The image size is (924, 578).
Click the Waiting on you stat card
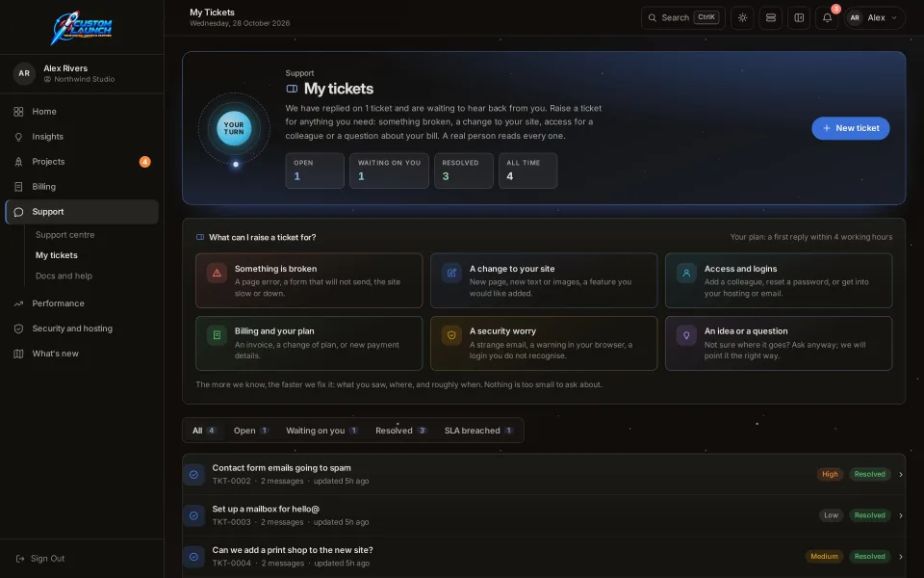389,171
